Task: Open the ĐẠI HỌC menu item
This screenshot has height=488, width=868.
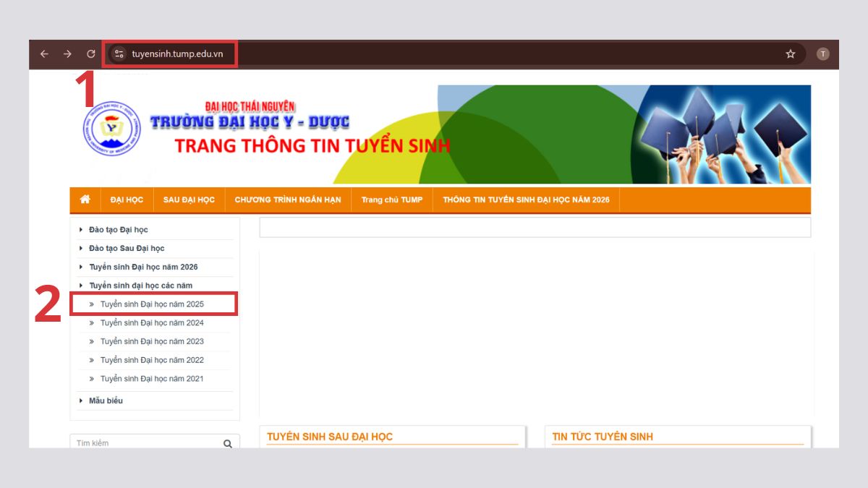Action: [x=127, y=200]
